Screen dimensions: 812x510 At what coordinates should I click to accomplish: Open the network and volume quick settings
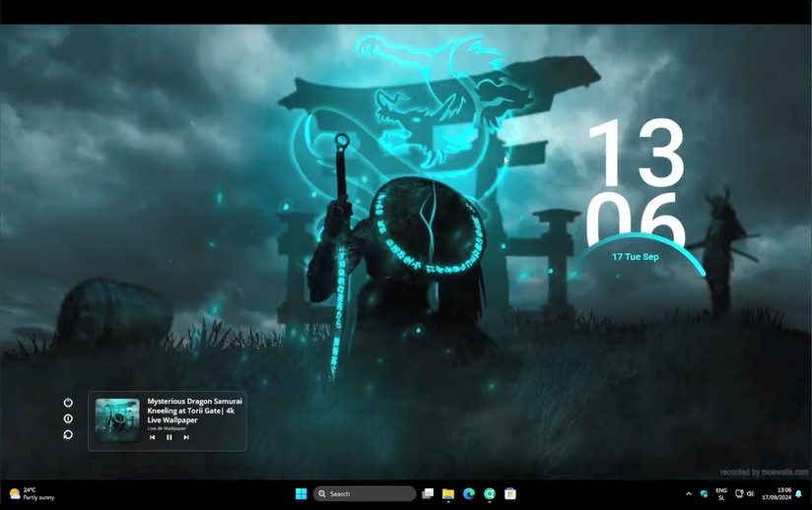[x=745, y=493]
